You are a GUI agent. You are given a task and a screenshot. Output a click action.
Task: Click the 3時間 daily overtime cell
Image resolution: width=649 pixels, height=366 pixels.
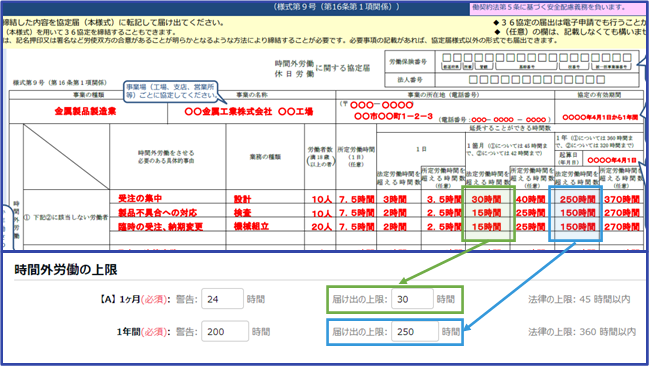394,199
